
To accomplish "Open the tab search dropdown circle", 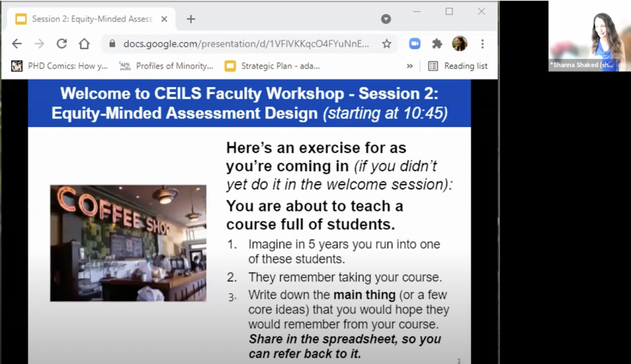I will click(386, 19).
